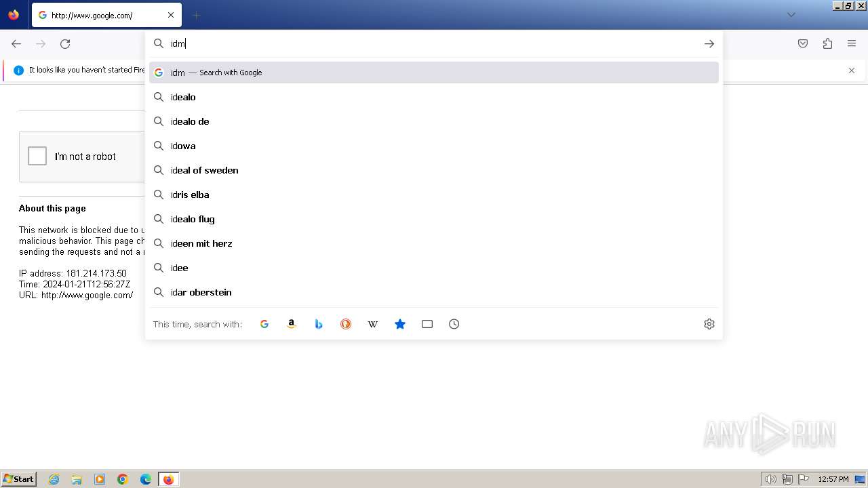Search this time with Bing icon
This screenshot has height=488, width=868.
tap(319, 324)
